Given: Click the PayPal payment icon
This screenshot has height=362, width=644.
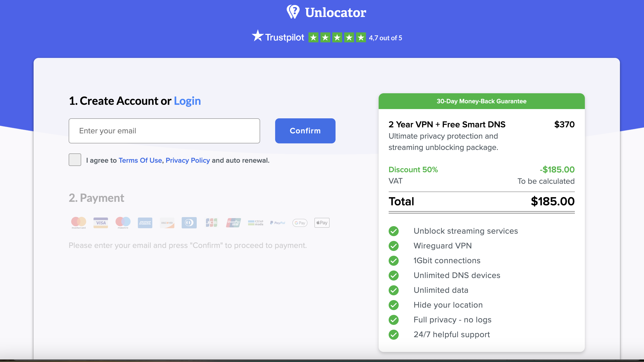Looking at the screenshot, I should (278, 222).
